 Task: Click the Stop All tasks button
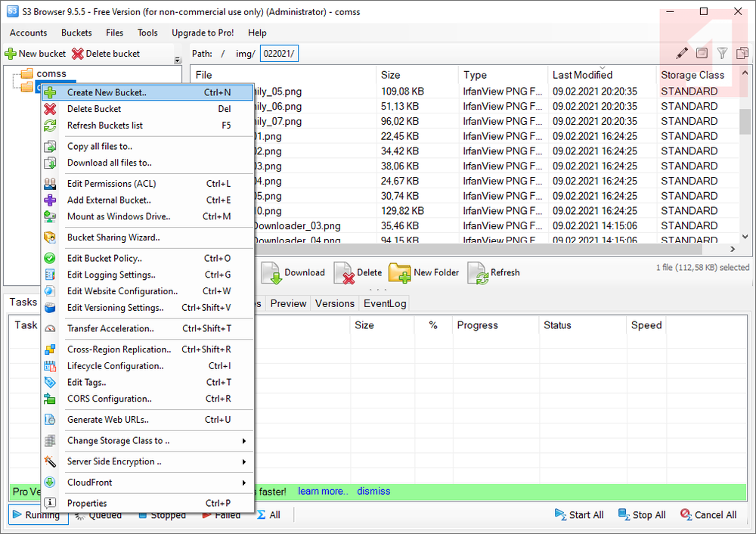click(x=642, y=514)
